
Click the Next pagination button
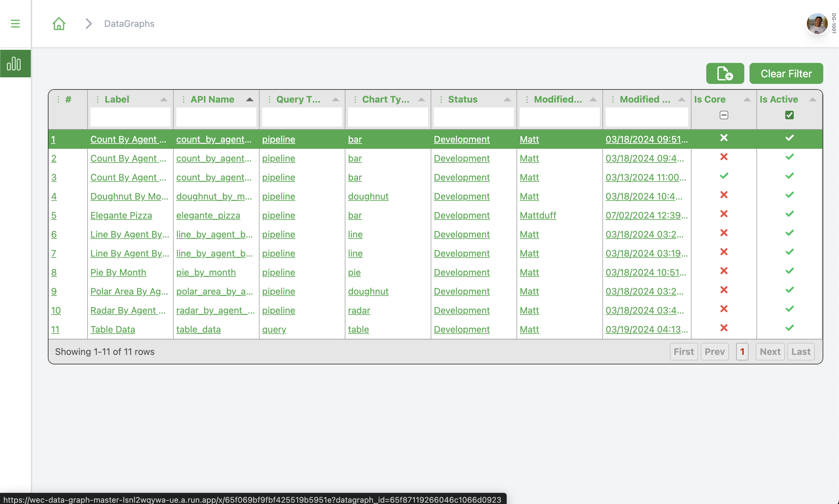tap(770, 352)
